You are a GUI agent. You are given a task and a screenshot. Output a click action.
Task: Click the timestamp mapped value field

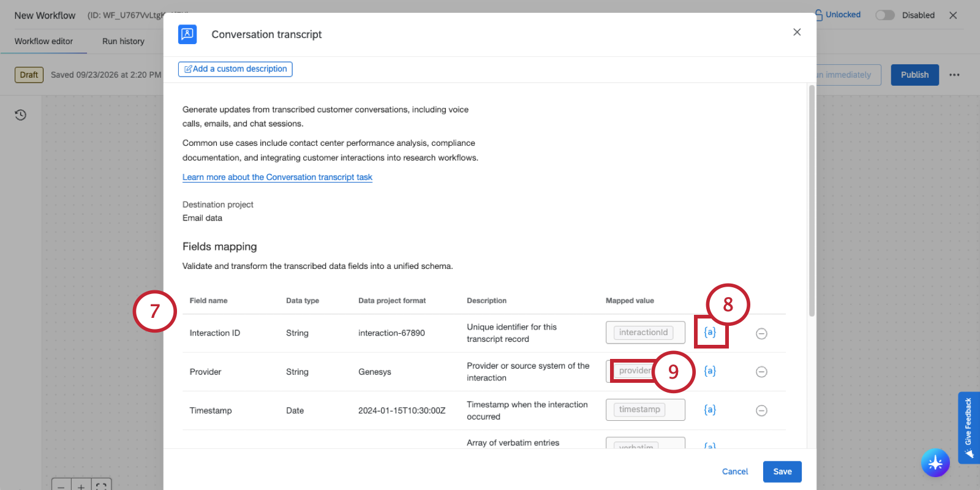tap(646, 410)
